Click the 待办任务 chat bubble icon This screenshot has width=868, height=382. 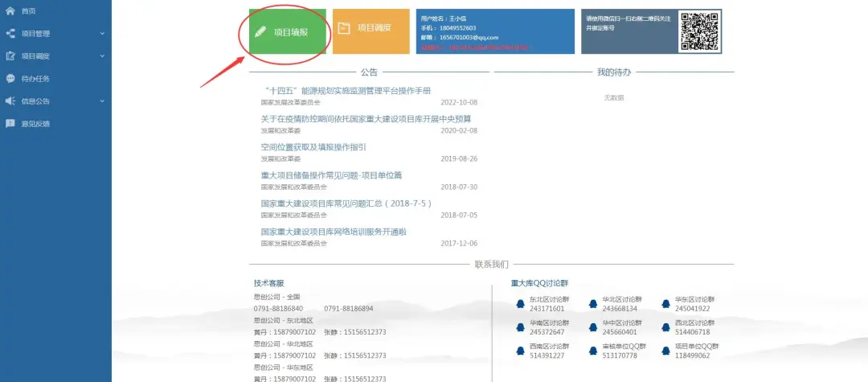[x=10, y=79]
